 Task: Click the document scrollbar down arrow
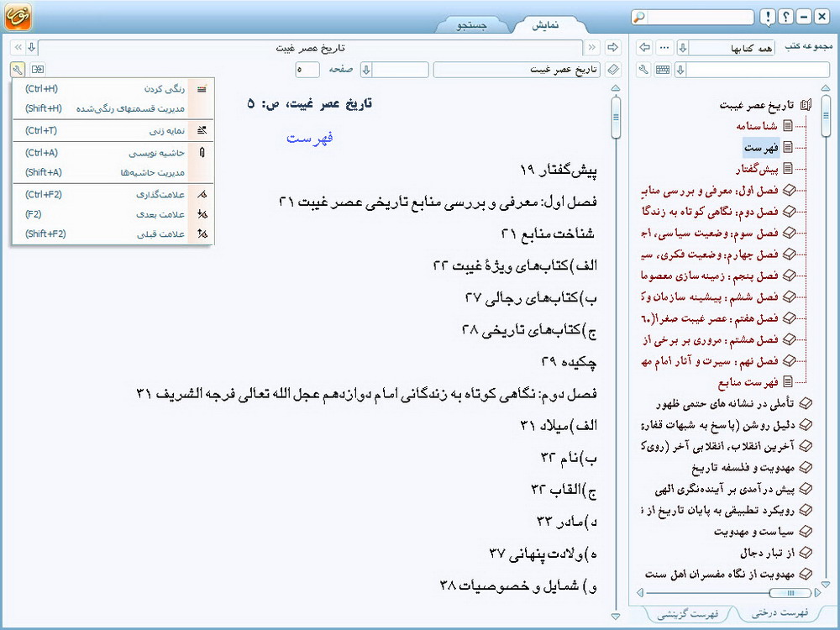pyautogui.click(x=616, y=617)
